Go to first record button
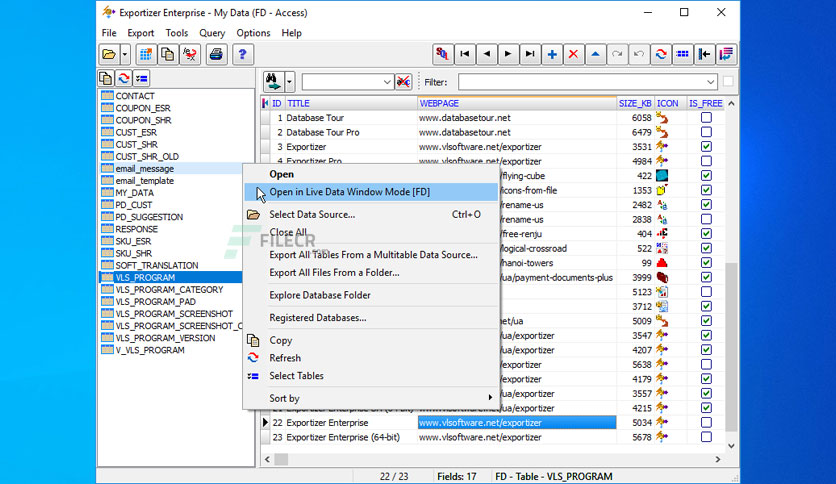Viewport: 836px width, 484px height. coord(464,54)
